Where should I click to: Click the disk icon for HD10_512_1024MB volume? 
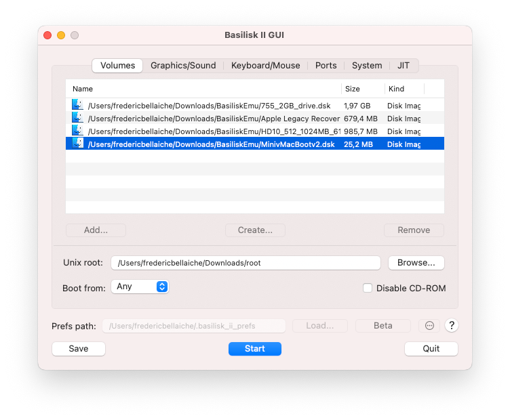[77, 131]
